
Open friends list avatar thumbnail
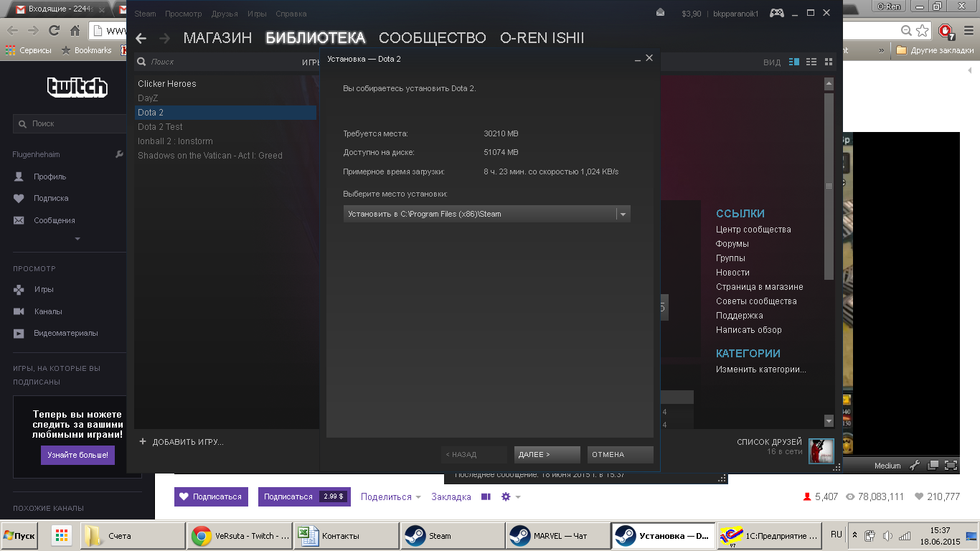coord(821,451)
